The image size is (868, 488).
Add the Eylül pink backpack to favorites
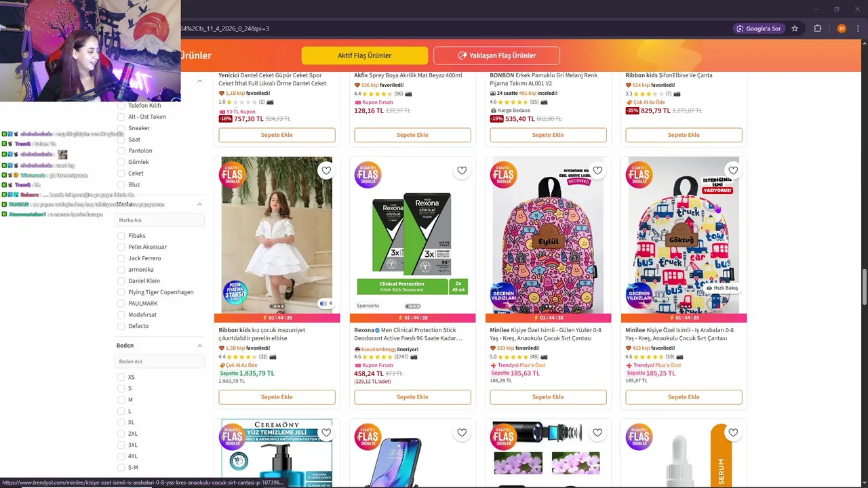tap(597, 171)
